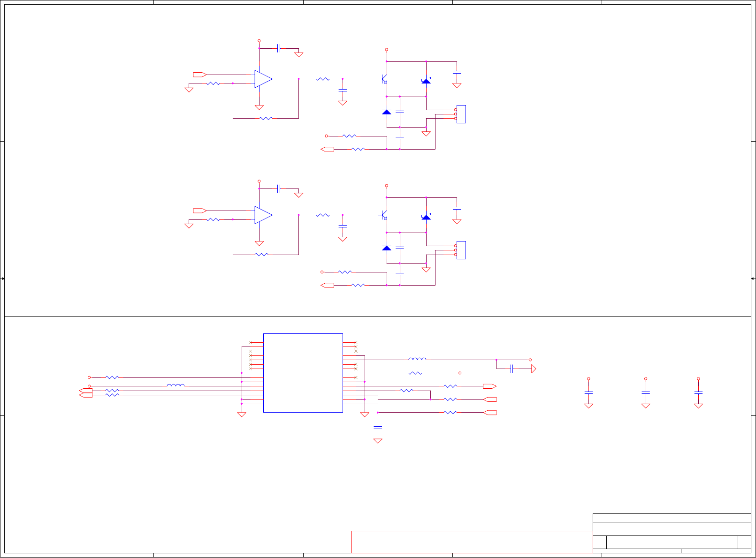Select the leftmost of three standalone decoupling capacitors
Viewport: 756px width, 558px height.
coord(588,392)
